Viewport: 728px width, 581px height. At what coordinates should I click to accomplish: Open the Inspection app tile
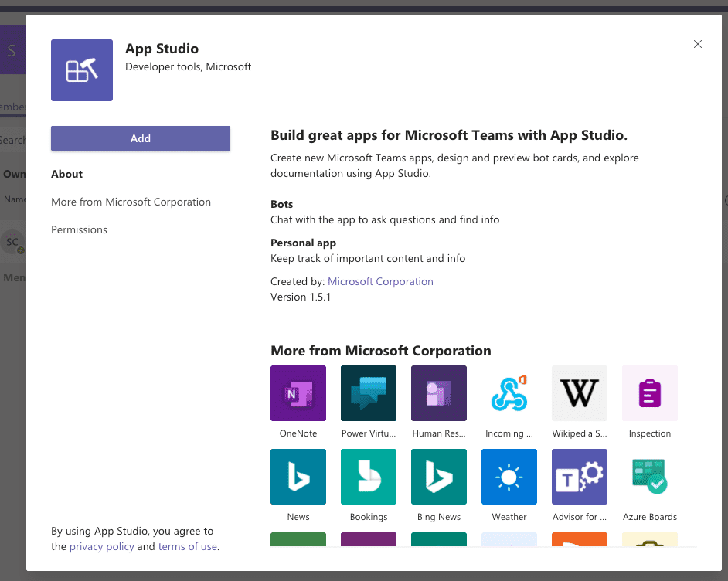tap(650, 393)
